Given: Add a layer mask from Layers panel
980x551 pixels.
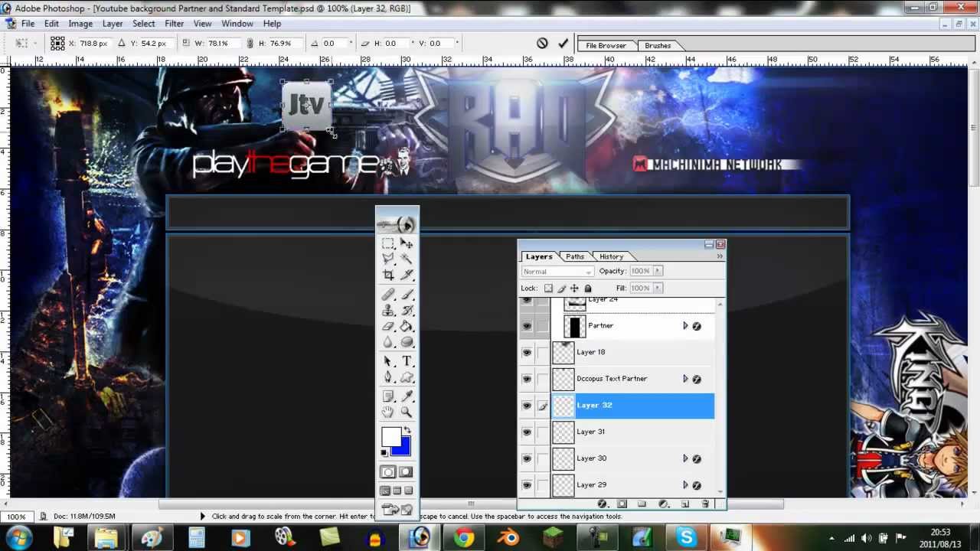Looking at the screenshot, I should point(622,504).
